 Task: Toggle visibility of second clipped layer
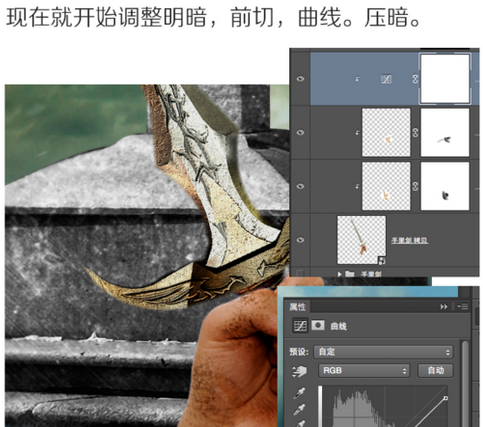(300, 132)
